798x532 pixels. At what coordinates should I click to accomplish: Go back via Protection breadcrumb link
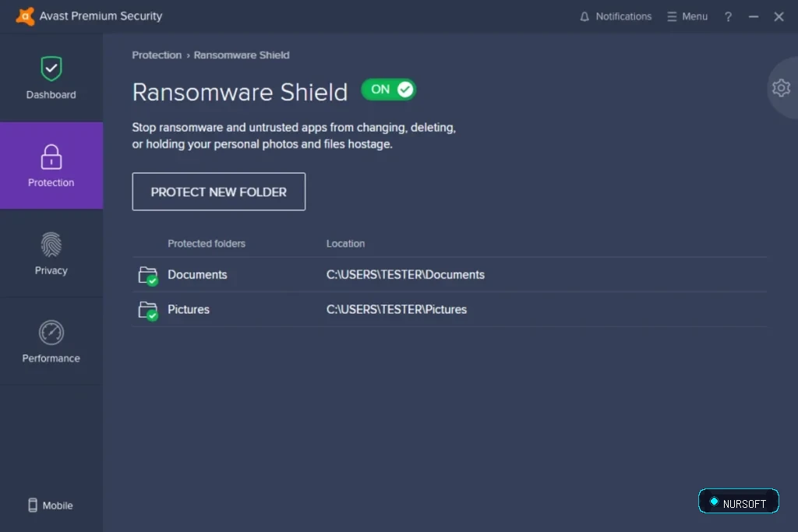[x=157, y=55]
